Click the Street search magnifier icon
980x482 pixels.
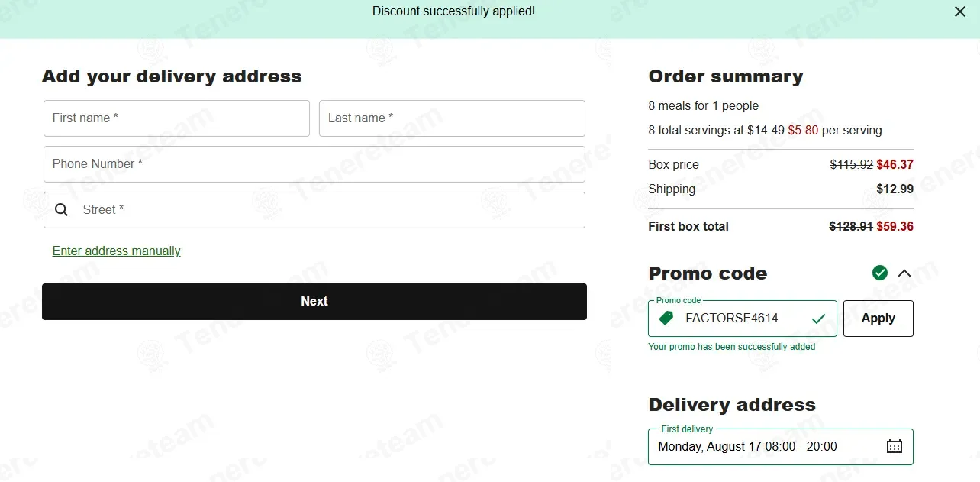[x=62, y=210]
